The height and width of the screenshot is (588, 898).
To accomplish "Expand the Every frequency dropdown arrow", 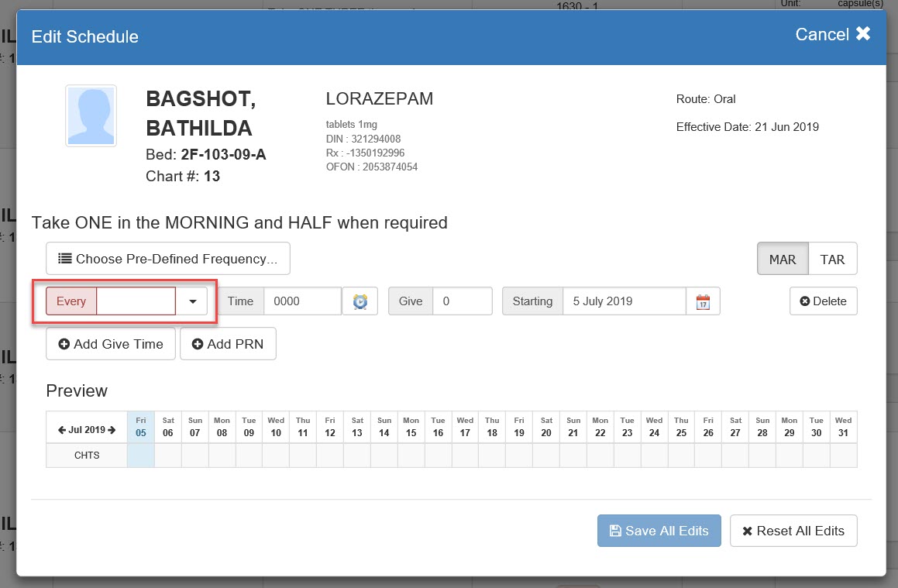I will click(192, 301).
